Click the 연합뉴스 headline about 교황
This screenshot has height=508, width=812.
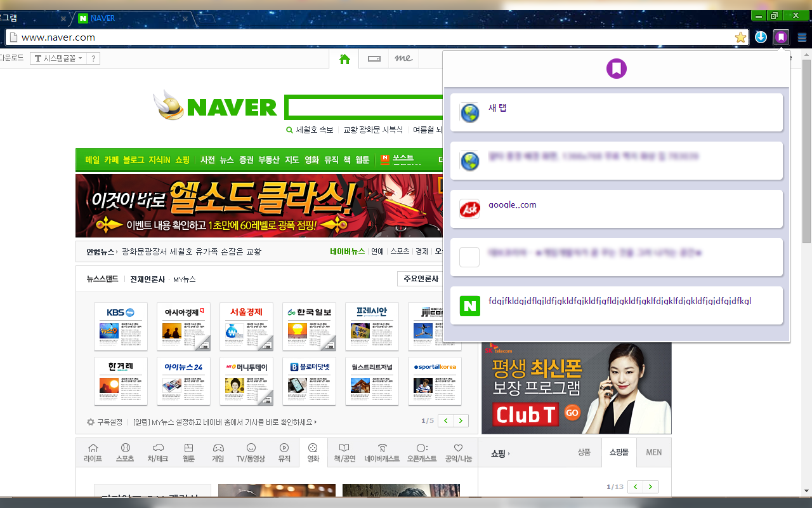(192, 251)
